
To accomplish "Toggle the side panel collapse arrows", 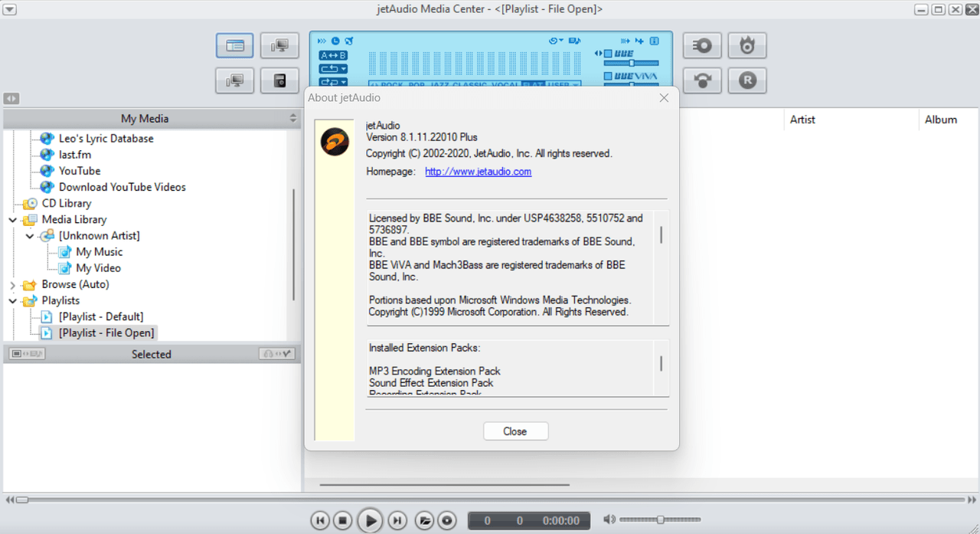I will pyautogui.click(x=11, y=98).
